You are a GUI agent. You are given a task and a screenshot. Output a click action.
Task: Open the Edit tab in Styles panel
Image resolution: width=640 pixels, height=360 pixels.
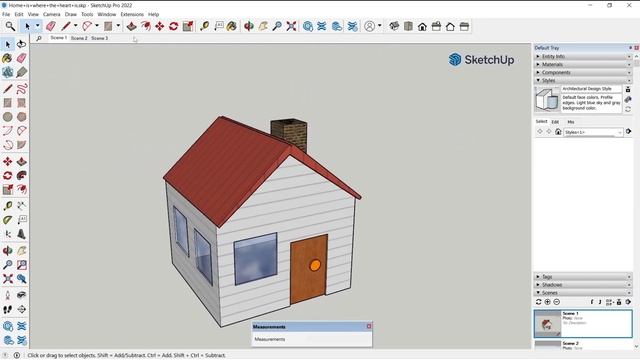point(555,122)
